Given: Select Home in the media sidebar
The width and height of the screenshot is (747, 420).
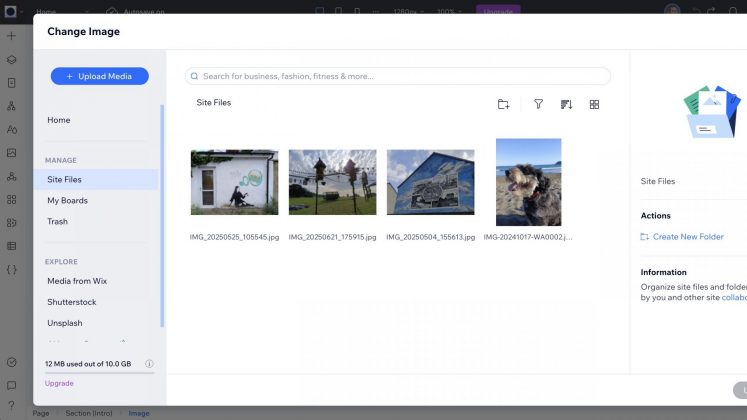Looking at the screenshot, I should click(x=59, y=120).
